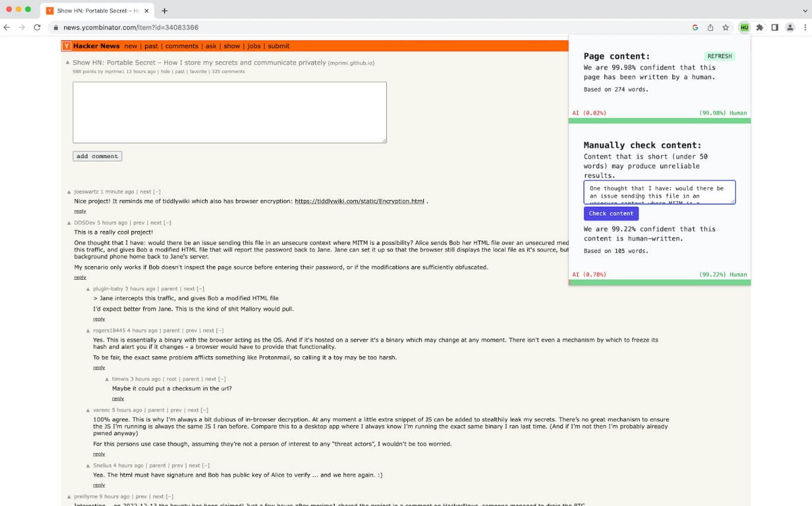Reload the page with the refresh icon
This screenshot has width=812, height=506.
[x=37, y=27]
